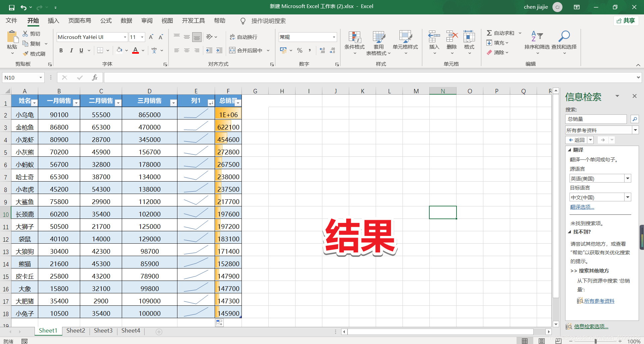Click Insert cells icon
The height and width of the screenshot is (344, 644).
(434, 36)
